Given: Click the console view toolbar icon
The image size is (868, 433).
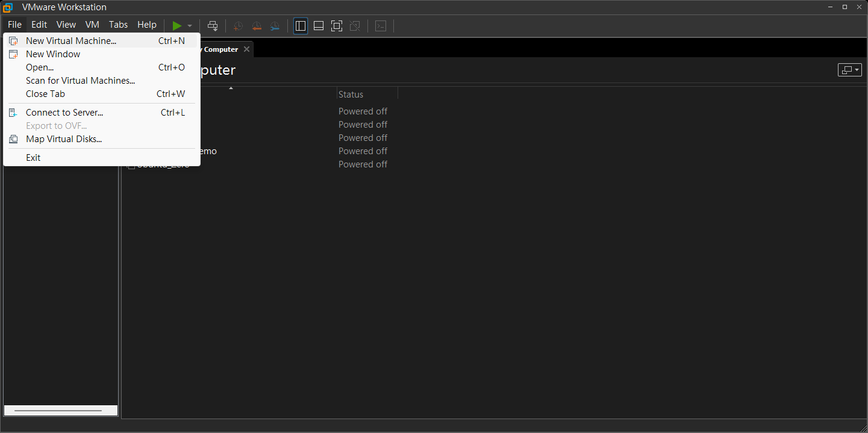Looking at the screenshot, I should [381, 25].
